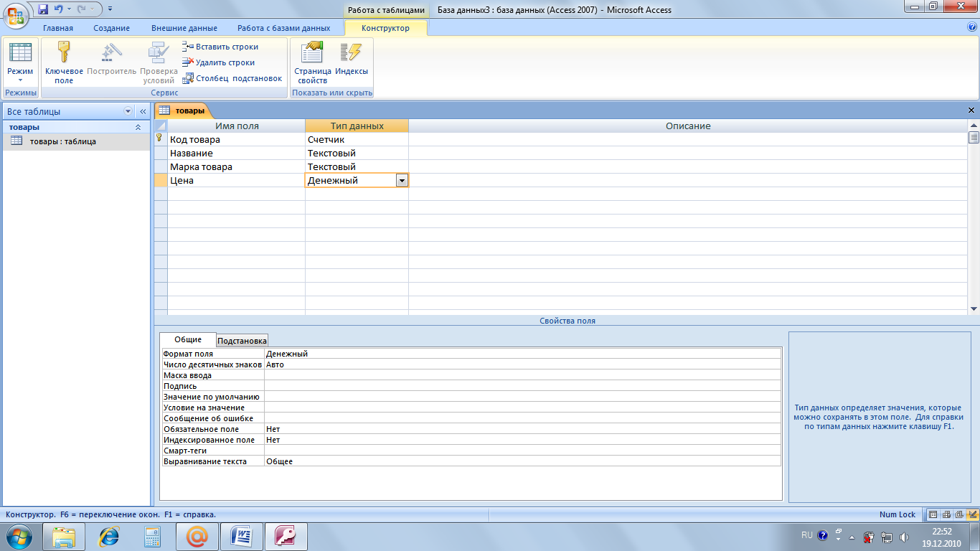Click the Имя поля column header
980x551 pixels.
click(x=236, y=126)
